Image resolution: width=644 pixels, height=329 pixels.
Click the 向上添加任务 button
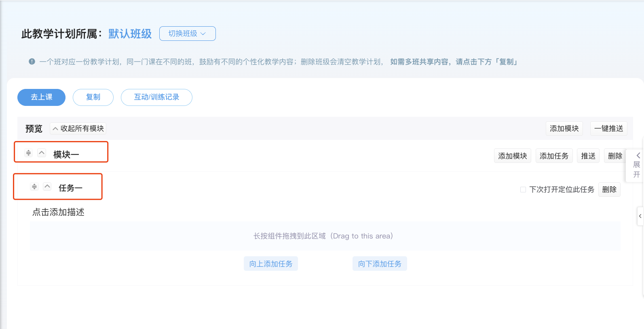click(271, 264)
